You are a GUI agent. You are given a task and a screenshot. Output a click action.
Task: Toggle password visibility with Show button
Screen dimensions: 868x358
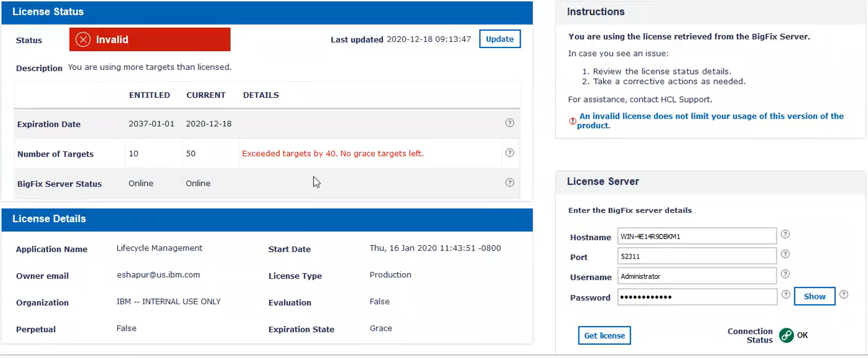[814, 296]
